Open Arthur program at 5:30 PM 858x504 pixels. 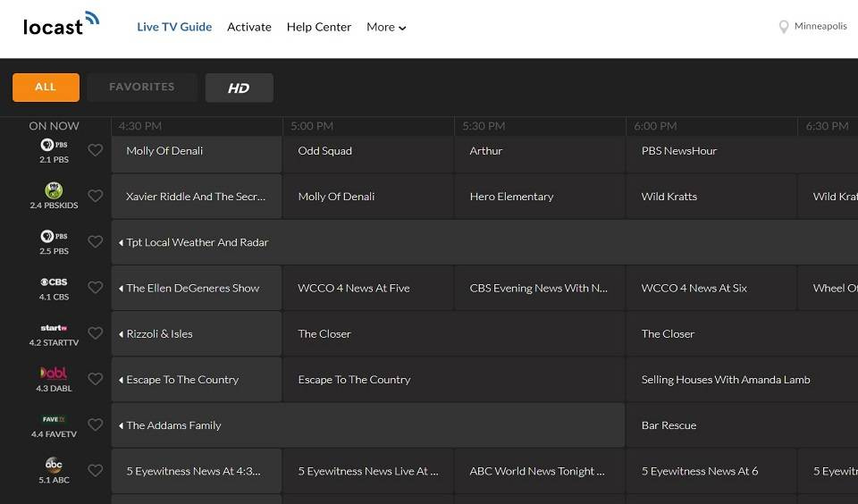pos(540,155)
